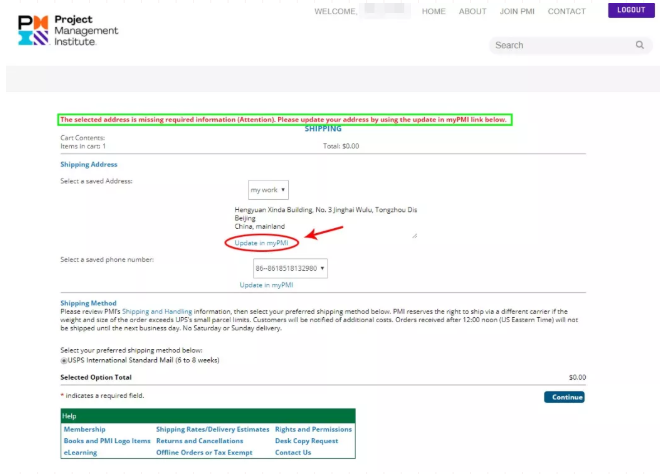This screenshot has width=660, height=474.
Task: Click the Project Management Institute logo
Action: point(68,29)
